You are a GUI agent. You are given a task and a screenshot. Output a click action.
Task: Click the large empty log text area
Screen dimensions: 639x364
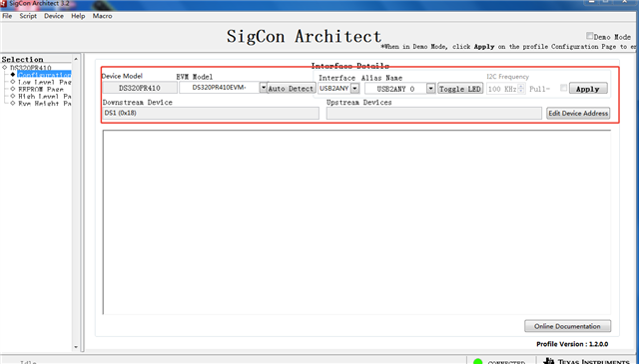[356, 222]
